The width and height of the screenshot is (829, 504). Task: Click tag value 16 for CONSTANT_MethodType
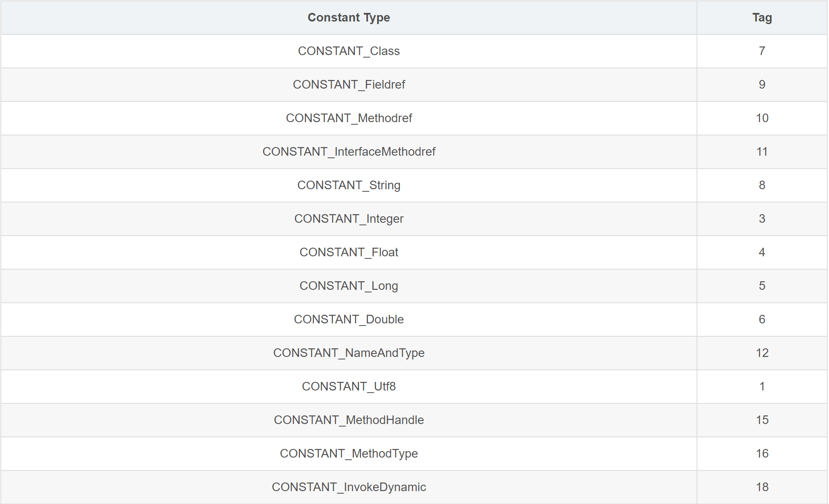click(x=762, y=454)
